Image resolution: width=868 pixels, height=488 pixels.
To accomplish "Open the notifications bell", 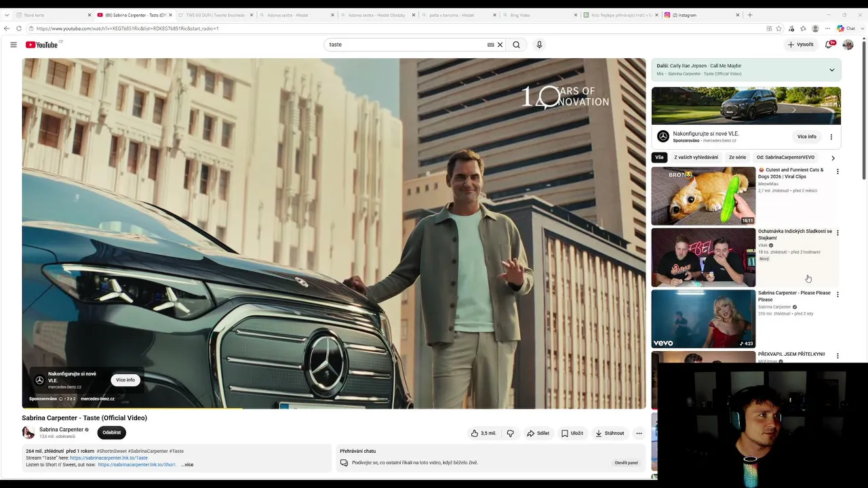I will (x=829, y=45).
